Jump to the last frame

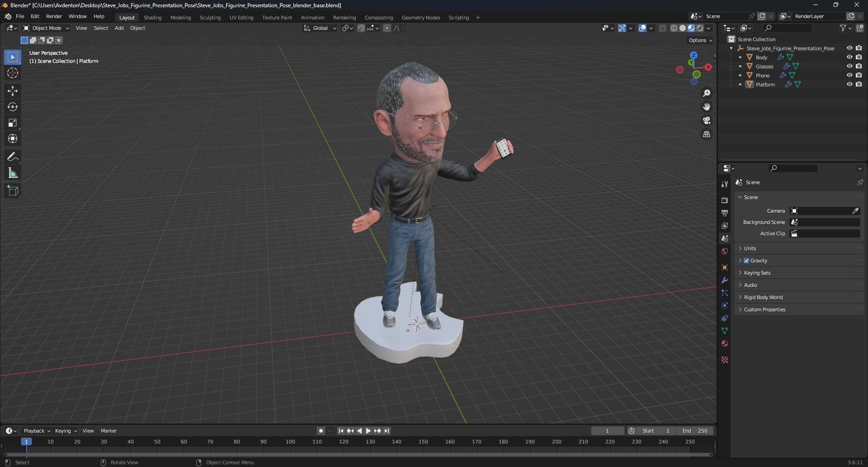pos(387,431)
